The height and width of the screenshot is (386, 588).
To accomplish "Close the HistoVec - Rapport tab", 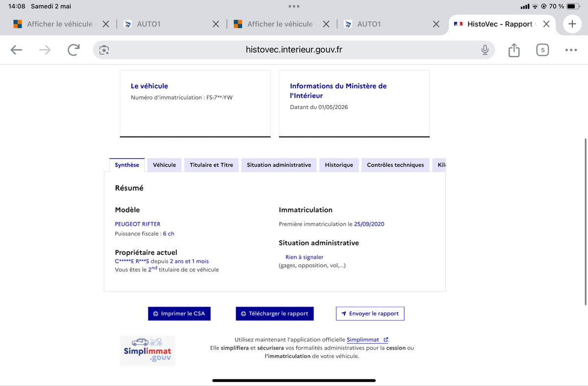I will [546, 24].
